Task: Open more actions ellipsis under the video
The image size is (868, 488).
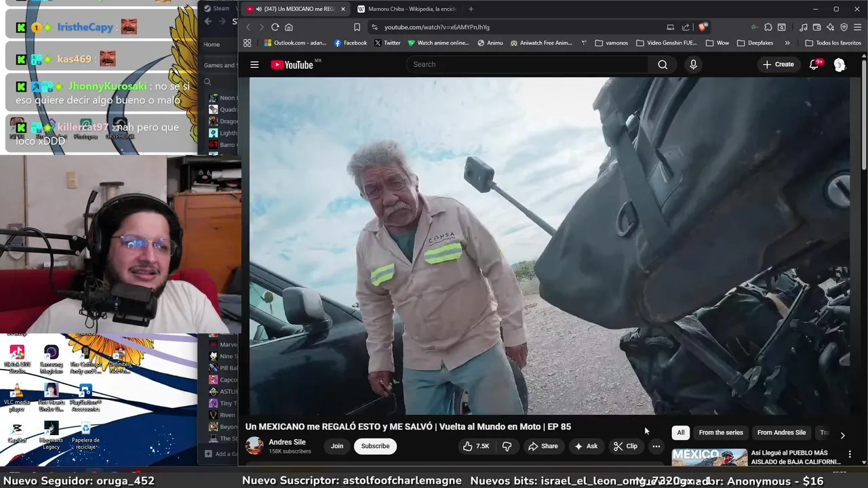Action: click(x=656, y=446)
